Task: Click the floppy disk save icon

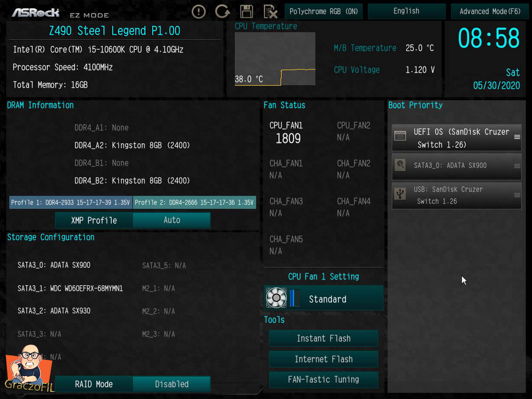Action: 246,12
